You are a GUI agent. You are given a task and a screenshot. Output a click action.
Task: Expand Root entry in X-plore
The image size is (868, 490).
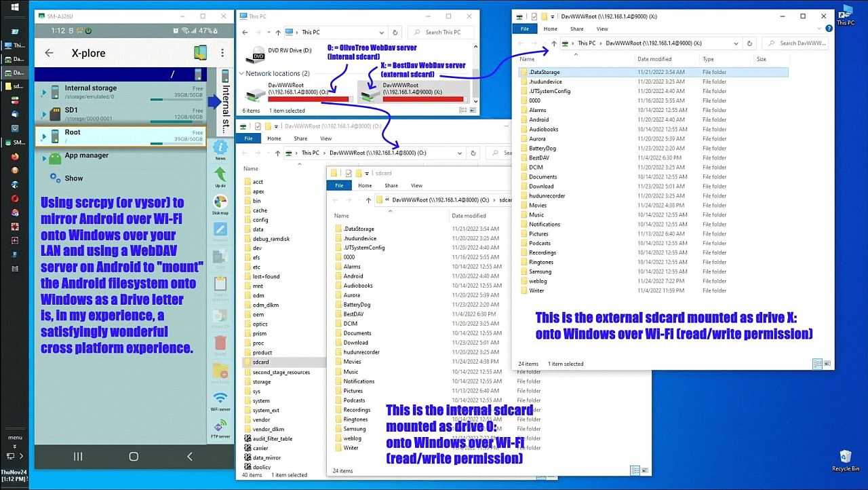point(45,136)
